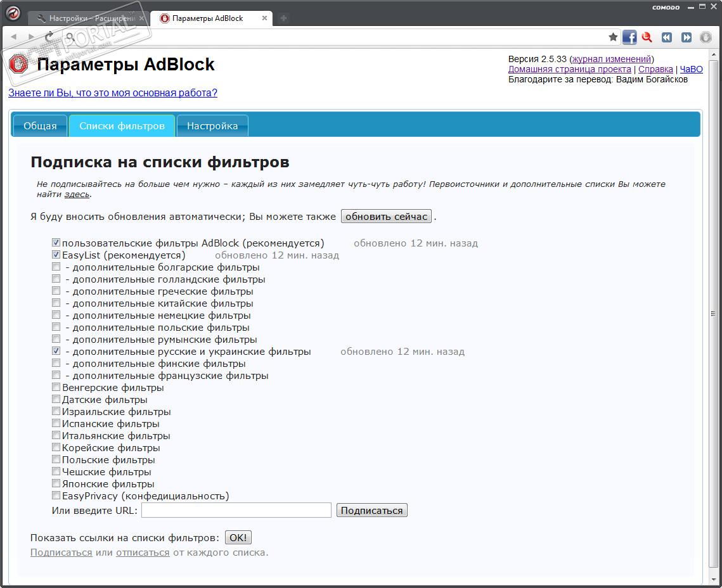Image resolution: width=722 pixels, height=588 pixels.
Task: Check the Польские фильтры checkbox
Action: coord(56,459)
